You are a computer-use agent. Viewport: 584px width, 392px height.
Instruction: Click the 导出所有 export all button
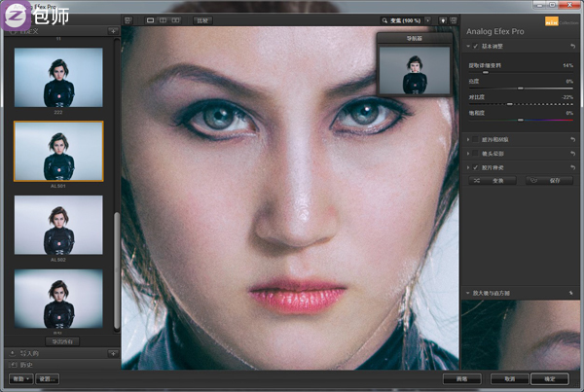coord(62,341)
